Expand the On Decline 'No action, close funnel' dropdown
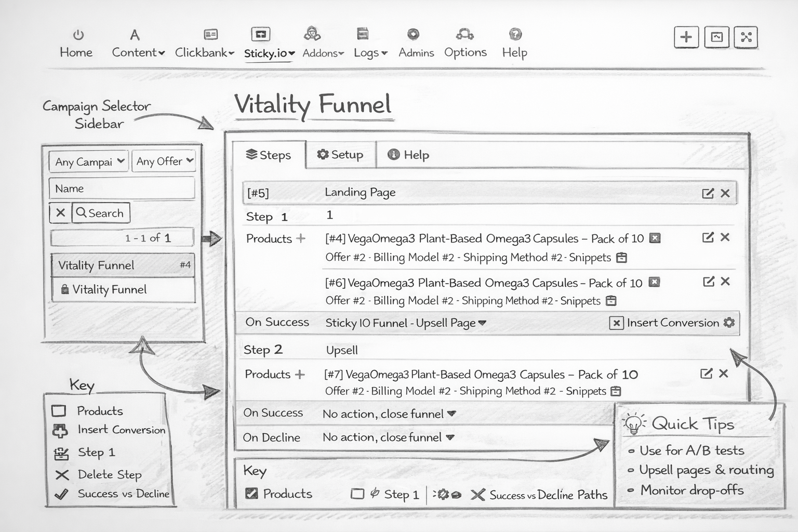This screenshot has width=798, height=532. 451,437
